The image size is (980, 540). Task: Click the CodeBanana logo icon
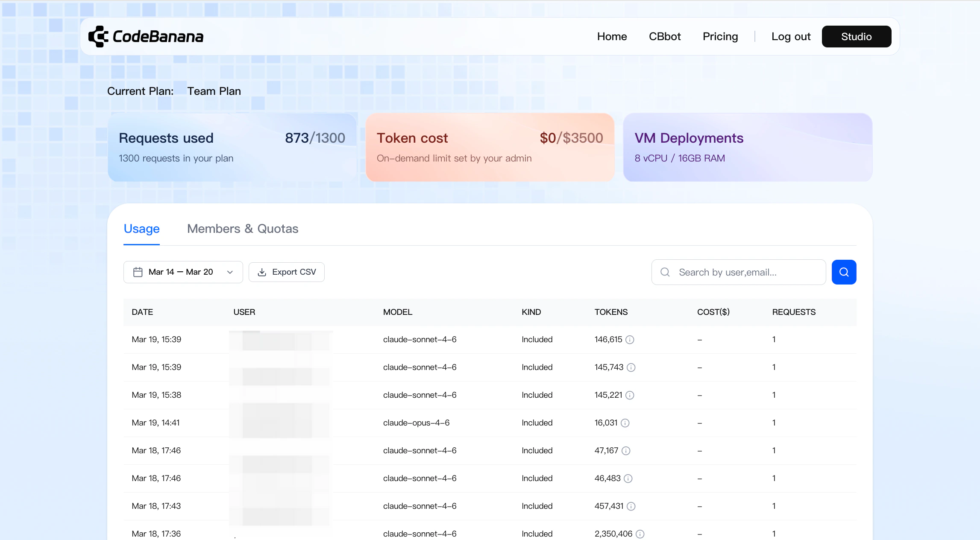pos(98,36)
